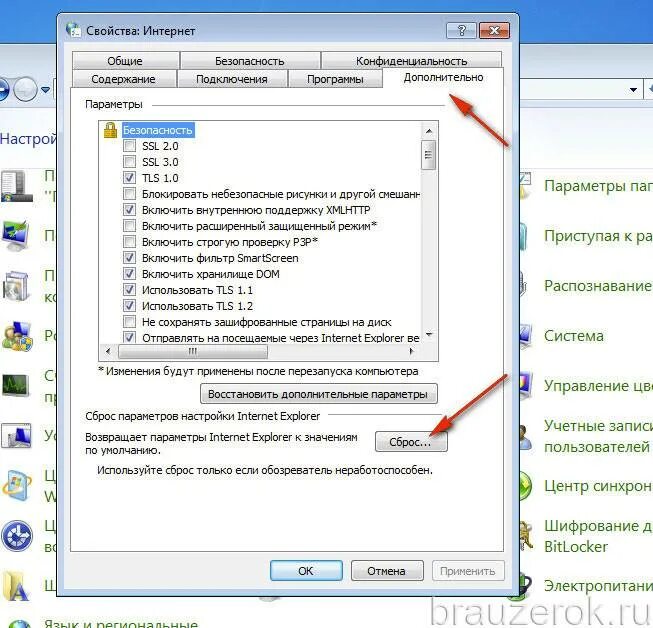
Task: Open Система link in Control Panel
Action: [573, 336]
